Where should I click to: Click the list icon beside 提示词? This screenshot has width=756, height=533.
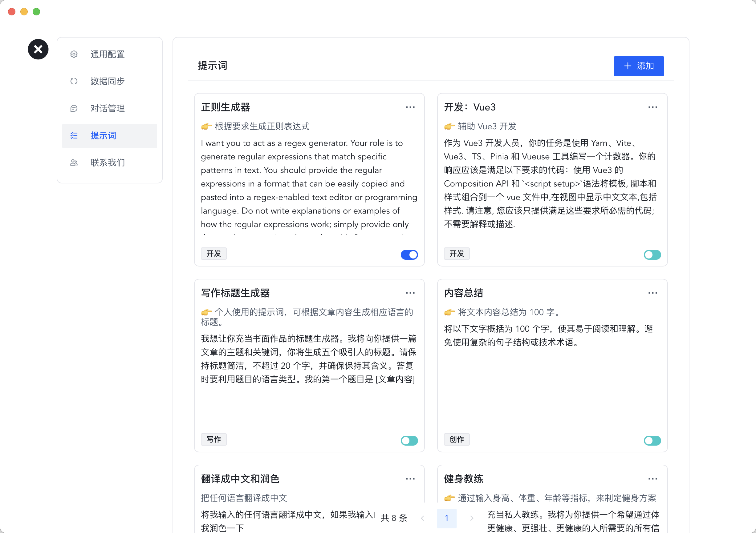click(x=74, y=135)
